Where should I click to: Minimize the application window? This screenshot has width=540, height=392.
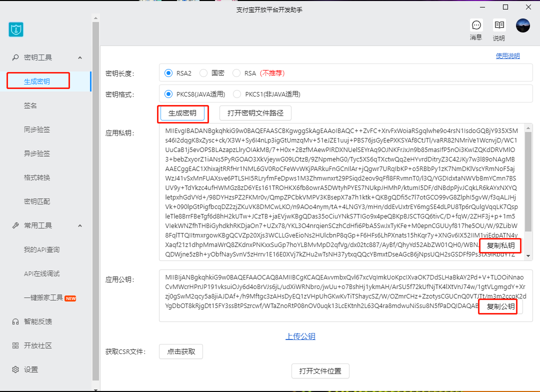click(482, 7)
